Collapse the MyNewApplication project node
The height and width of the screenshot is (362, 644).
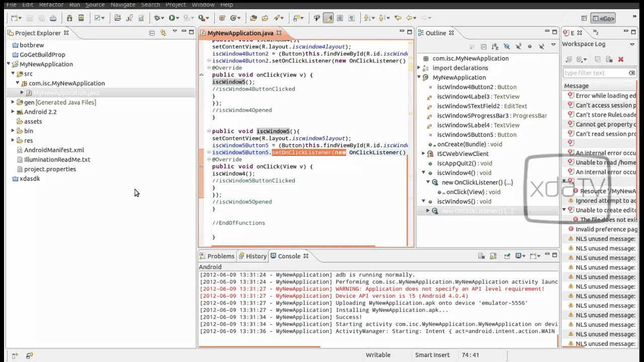point(9,64)
